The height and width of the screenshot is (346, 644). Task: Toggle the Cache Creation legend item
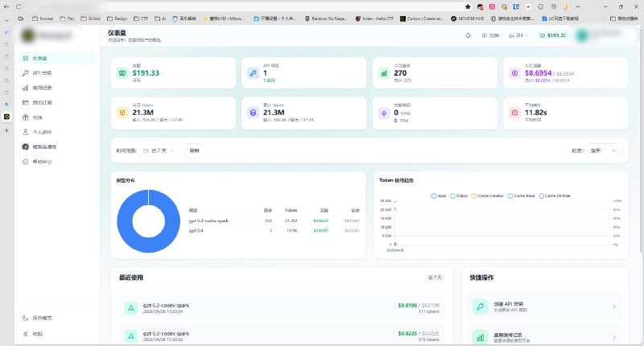click(x=487, y=196)
